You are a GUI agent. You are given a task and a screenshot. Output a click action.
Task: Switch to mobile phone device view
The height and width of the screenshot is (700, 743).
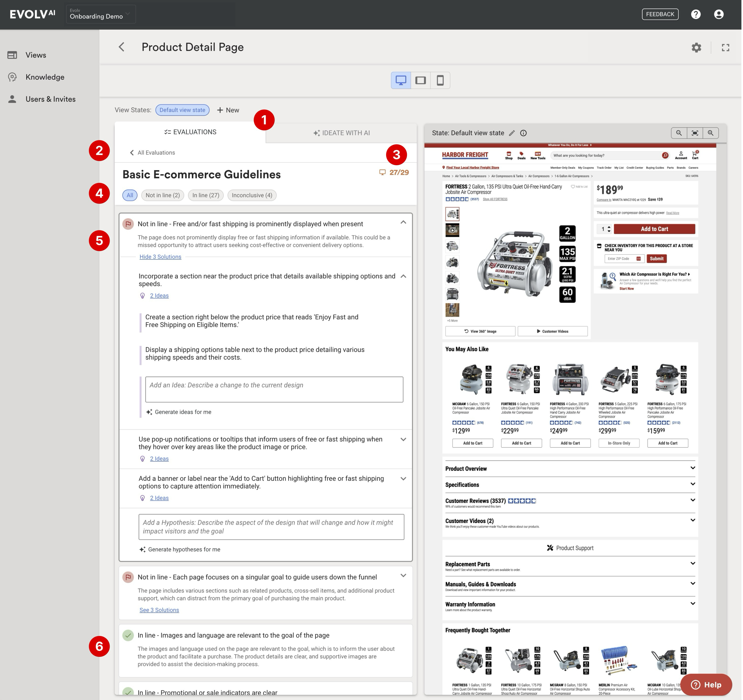[x=440, y=80]
